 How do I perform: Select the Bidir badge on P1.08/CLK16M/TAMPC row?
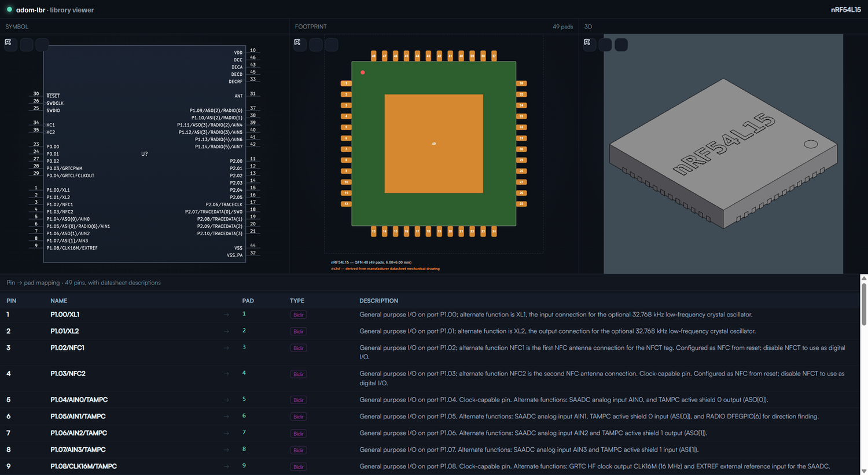[298, 467]
